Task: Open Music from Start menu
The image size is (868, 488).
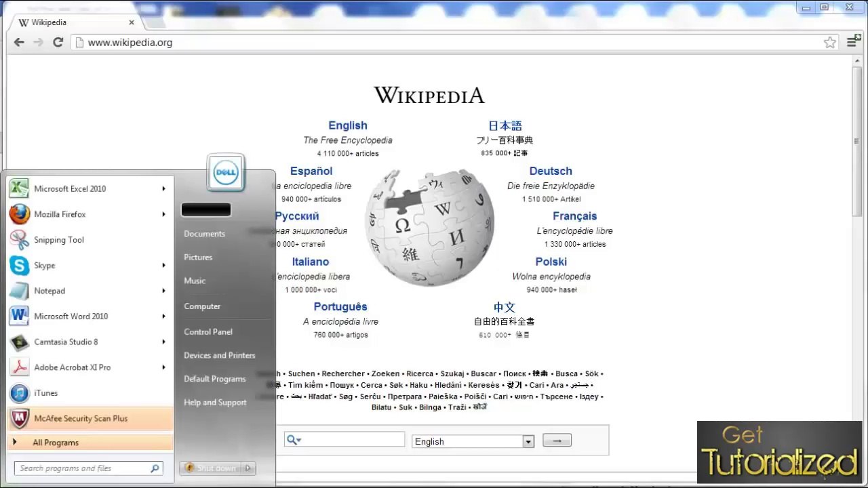Action: tap(195, 281)
